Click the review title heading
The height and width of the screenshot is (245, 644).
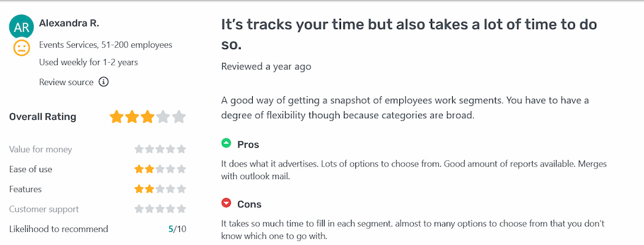click(x=409, y=35)
